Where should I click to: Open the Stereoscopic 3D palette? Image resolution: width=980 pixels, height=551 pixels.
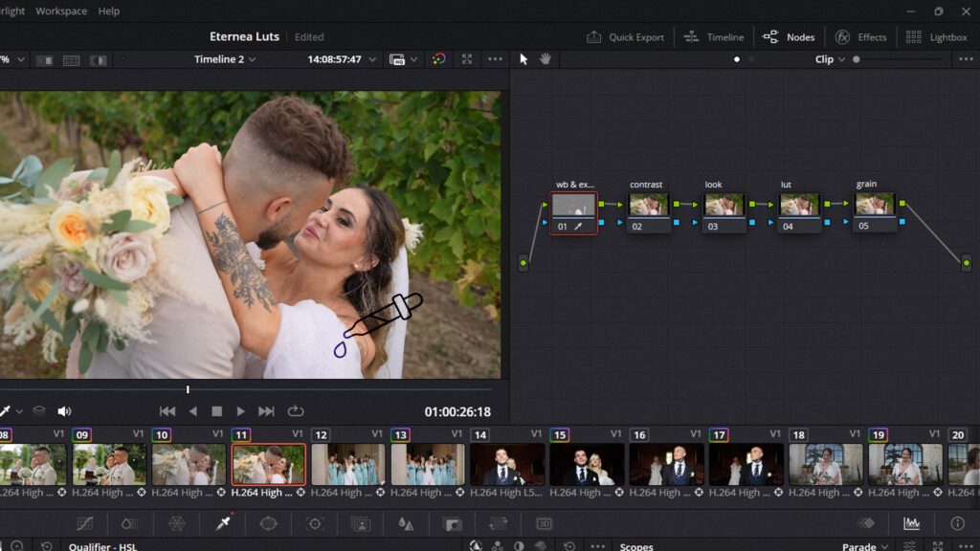point(544,523)
